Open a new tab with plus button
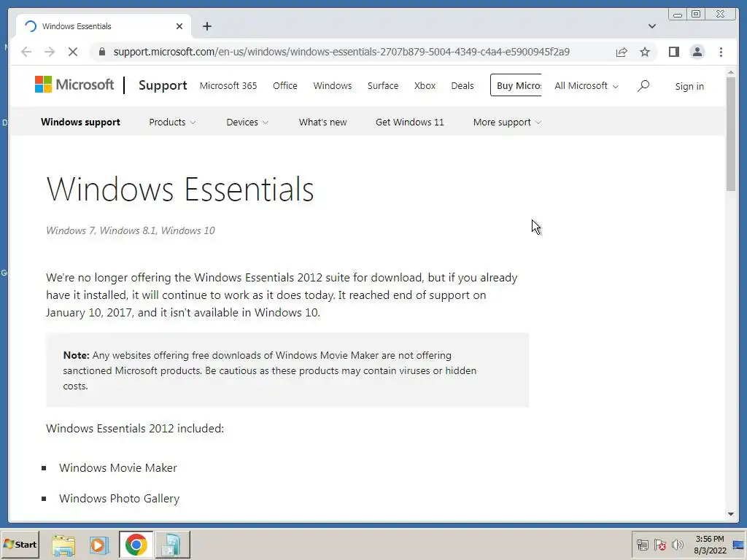The width and height of the screenshot is (747, 560). point(206,26)
